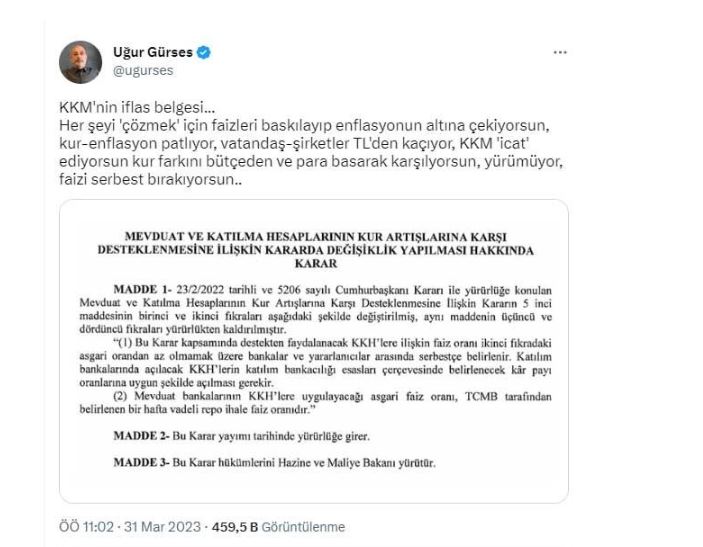
Task: Open Uğur Gürses profile picture
Action: (x=80, y=62)
